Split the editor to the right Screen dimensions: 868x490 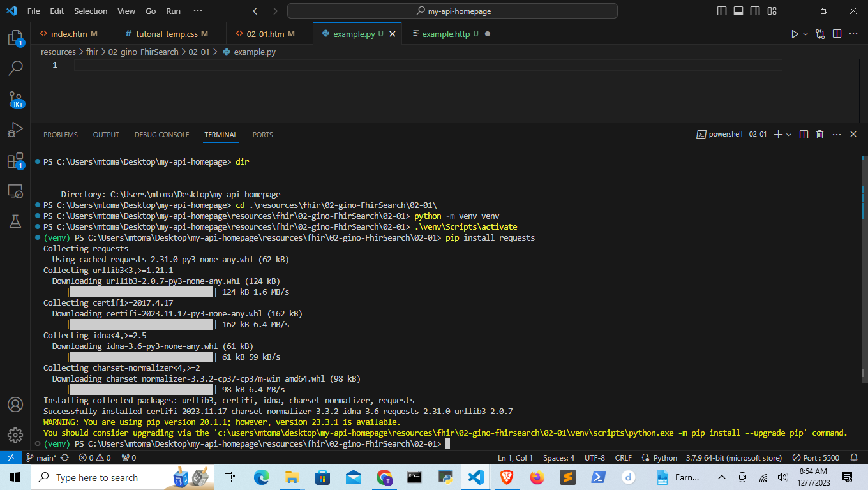coord(837,34)
